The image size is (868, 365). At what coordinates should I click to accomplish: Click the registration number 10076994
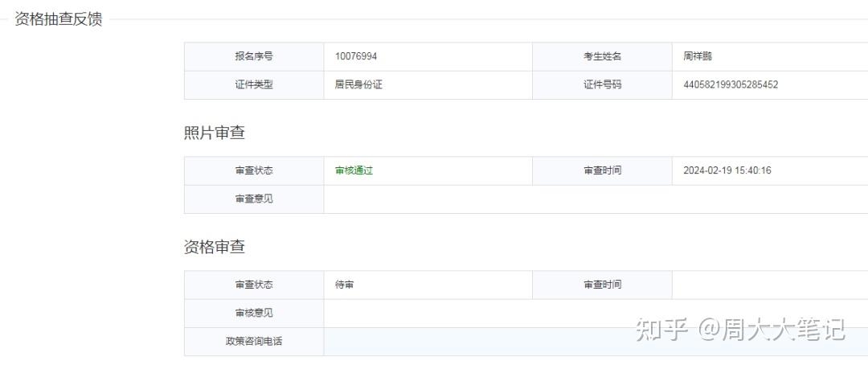pos(356,56)
